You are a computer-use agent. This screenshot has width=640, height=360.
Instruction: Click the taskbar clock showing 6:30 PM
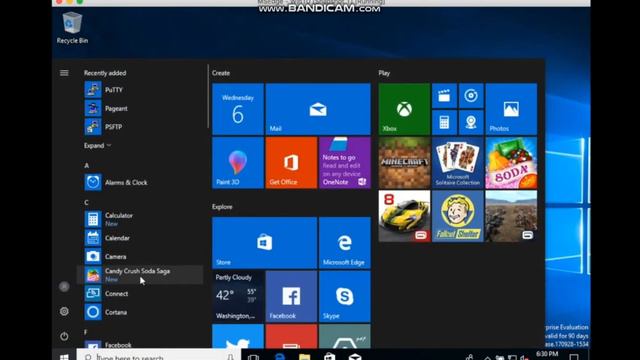pyautogui.click(x=547, y=354)
